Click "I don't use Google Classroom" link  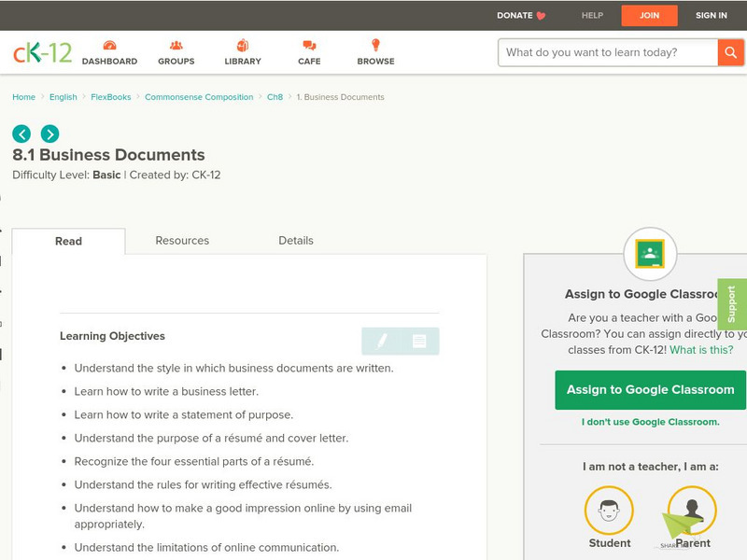650,422
